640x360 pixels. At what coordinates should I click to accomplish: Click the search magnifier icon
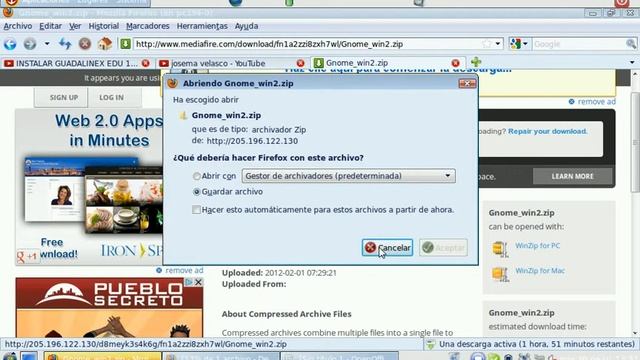pyautogui.click(x=631, y=44)
